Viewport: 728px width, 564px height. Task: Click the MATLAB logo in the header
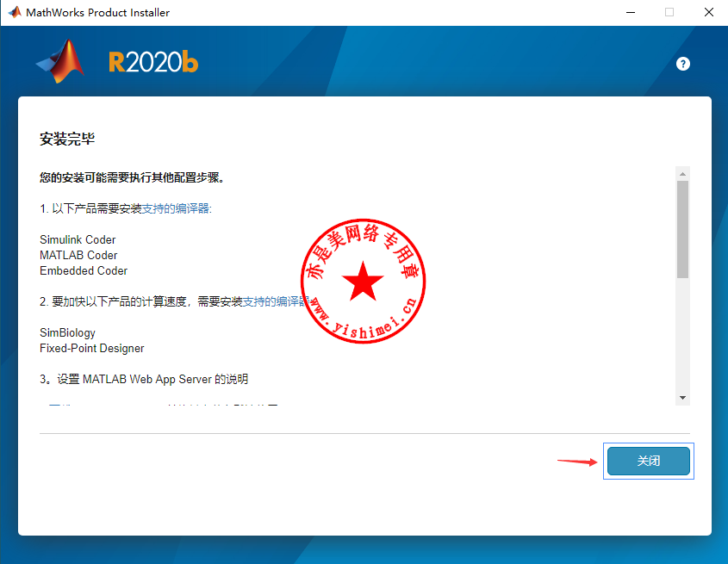[x=61, y=61]
